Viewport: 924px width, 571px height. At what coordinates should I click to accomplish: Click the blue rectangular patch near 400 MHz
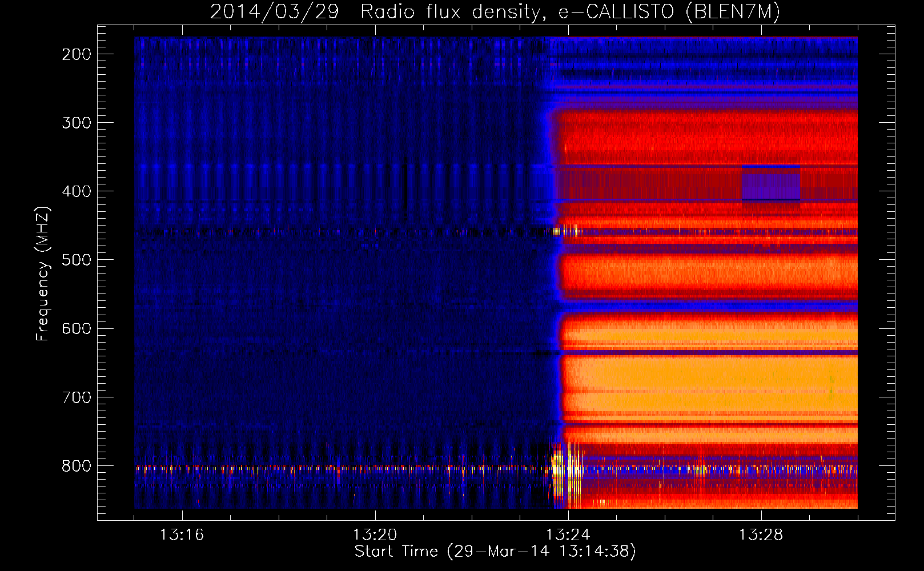click(x=771, y=183)
